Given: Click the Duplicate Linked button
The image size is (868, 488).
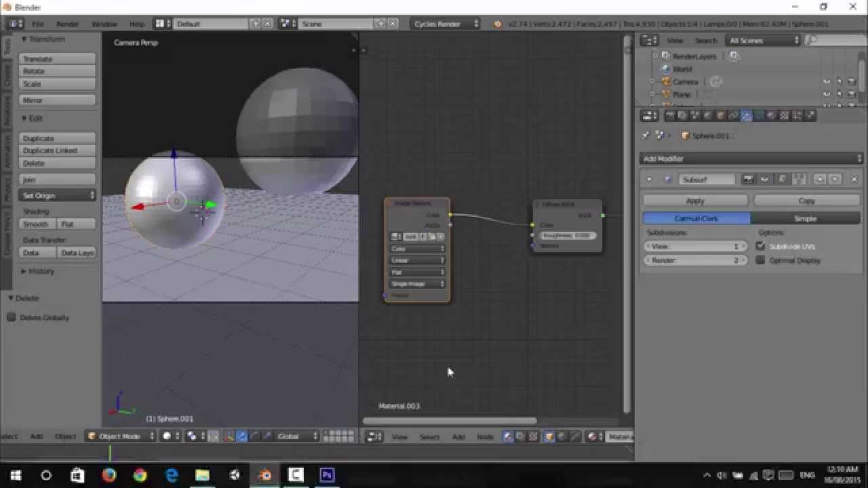Looking at the screenshot, I should coord(57,150).
